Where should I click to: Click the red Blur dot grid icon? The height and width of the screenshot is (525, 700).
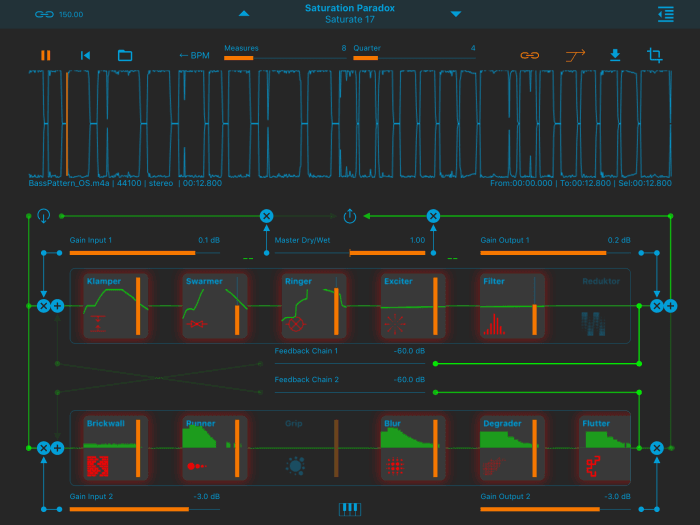point(395,466)
